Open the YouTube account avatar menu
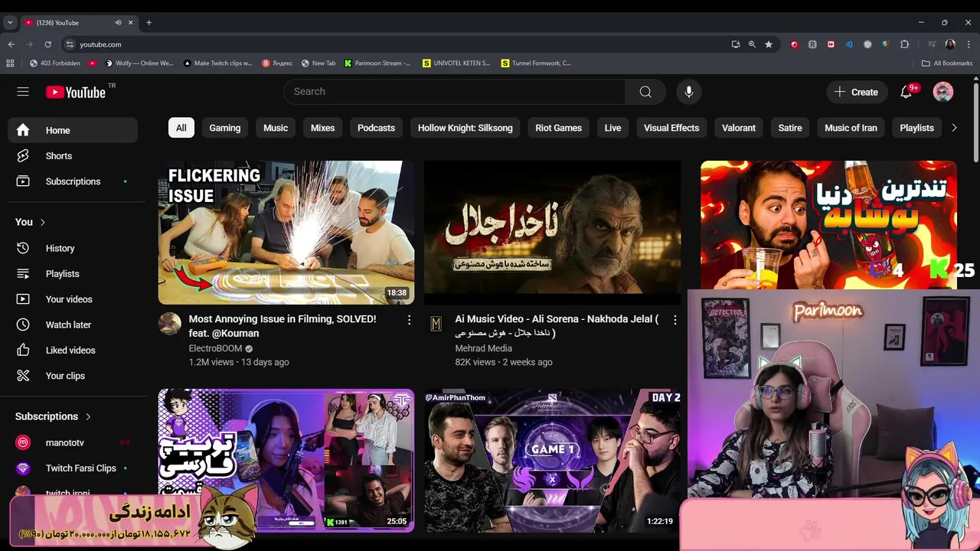 tap(943, 92)
